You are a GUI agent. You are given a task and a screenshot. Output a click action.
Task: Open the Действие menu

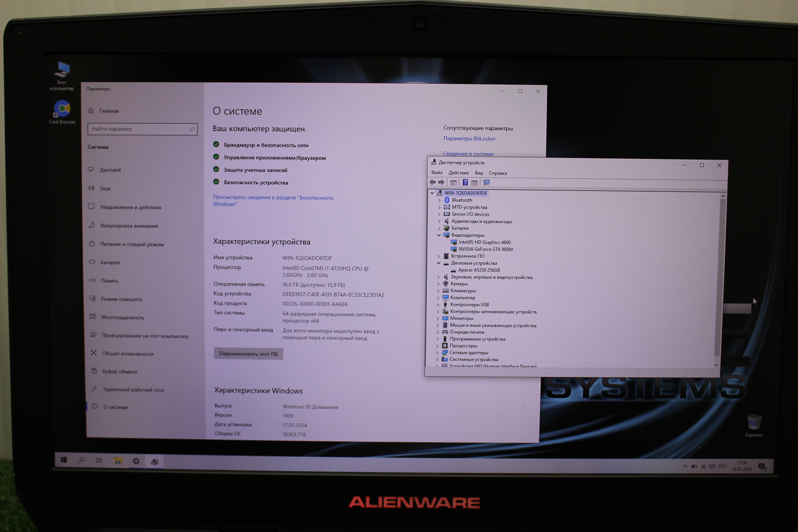(459, 173)
